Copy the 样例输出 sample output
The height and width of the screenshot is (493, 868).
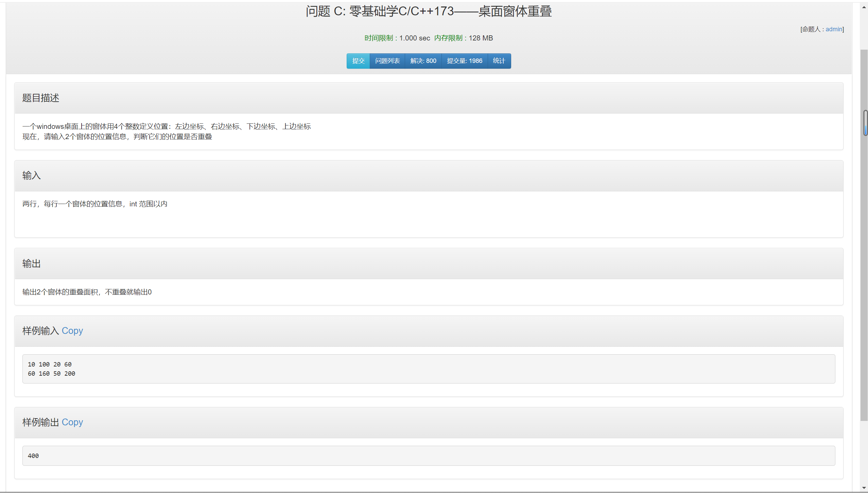coord(72,422)
